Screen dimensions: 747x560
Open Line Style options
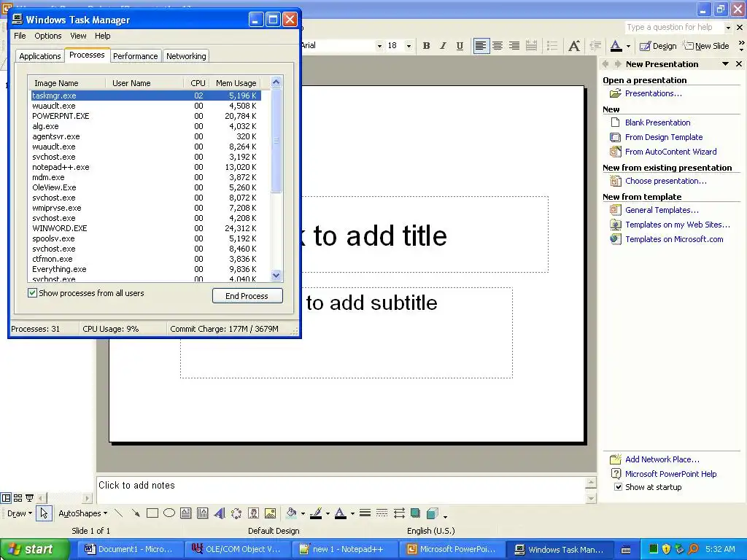click(x=365, y=513)
